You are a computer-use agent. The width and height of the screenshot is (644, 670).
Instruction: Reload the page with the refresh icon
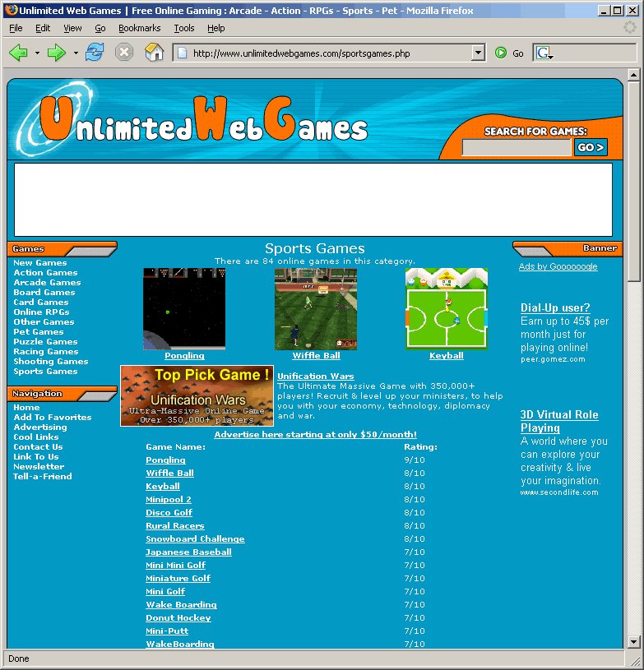click(95, 53)
